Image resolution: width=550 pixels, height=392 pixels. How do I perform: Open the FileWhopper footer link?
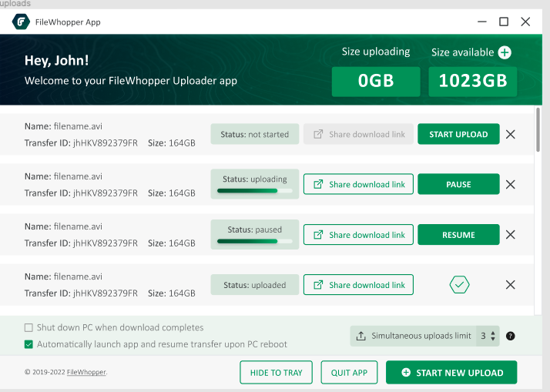pos(86,372)
